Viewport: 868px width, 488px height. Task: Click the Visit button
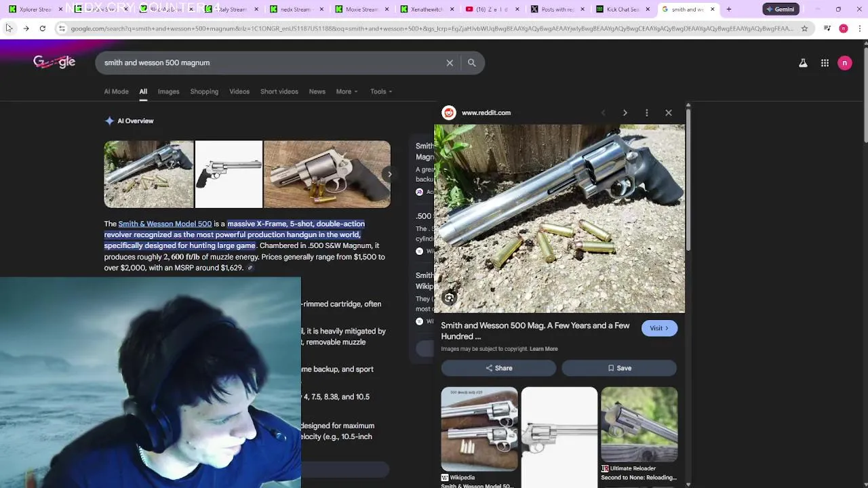[x=659, y=328]
